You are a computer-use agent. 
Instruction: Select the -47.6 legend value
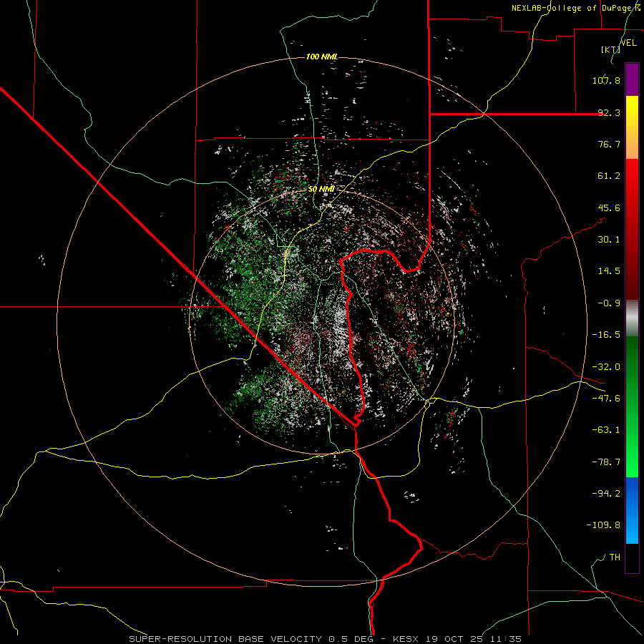(x=606, y=399)
